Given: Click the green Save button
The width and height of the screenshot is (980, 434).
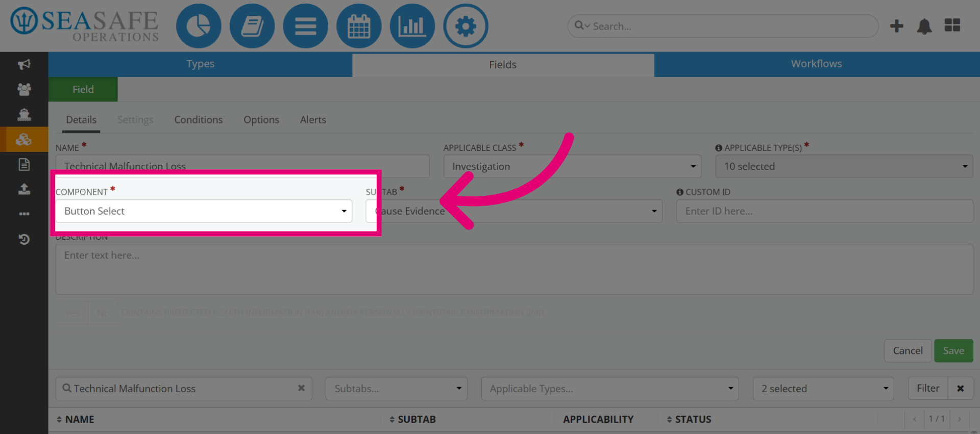Looking at the screenshot, I should [953, 351].
